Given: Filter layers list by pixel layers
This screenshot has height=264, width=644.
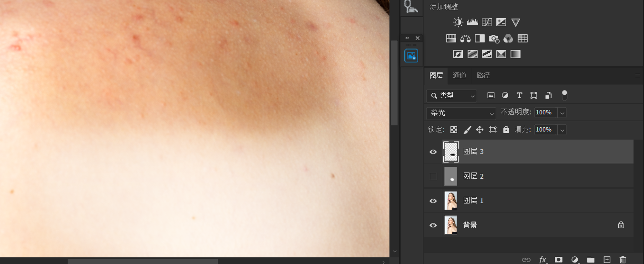Looking at the screenshot, I should tap(491, 95).
